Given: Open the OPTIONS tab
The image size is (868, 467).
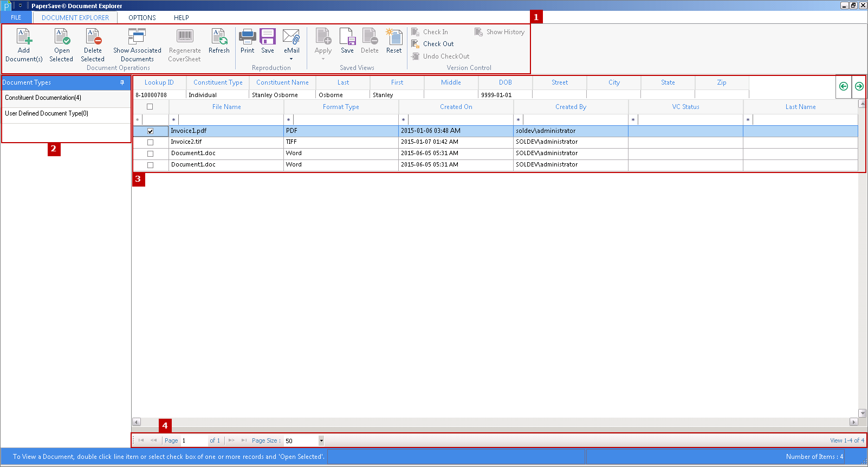Looking at the screenshot, I should pyautogui.click(x=142, y=17).
